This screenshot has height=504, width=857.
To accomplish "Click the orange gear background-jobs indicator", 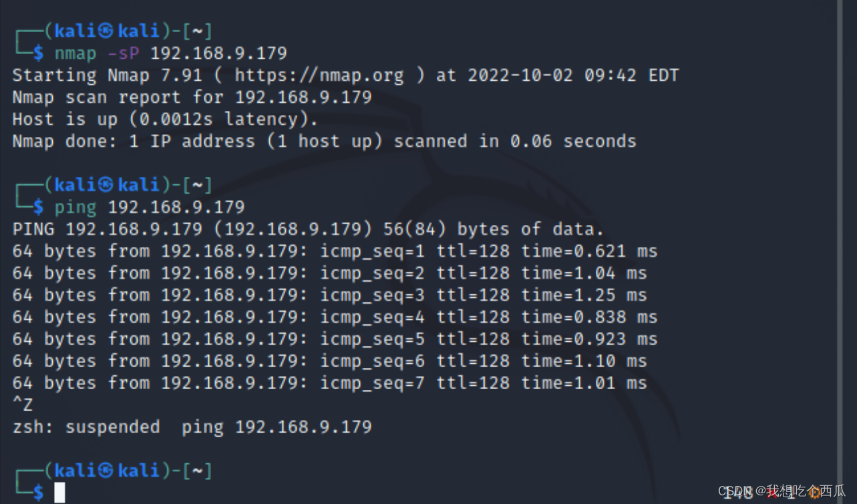I will (x=814, y=493).
